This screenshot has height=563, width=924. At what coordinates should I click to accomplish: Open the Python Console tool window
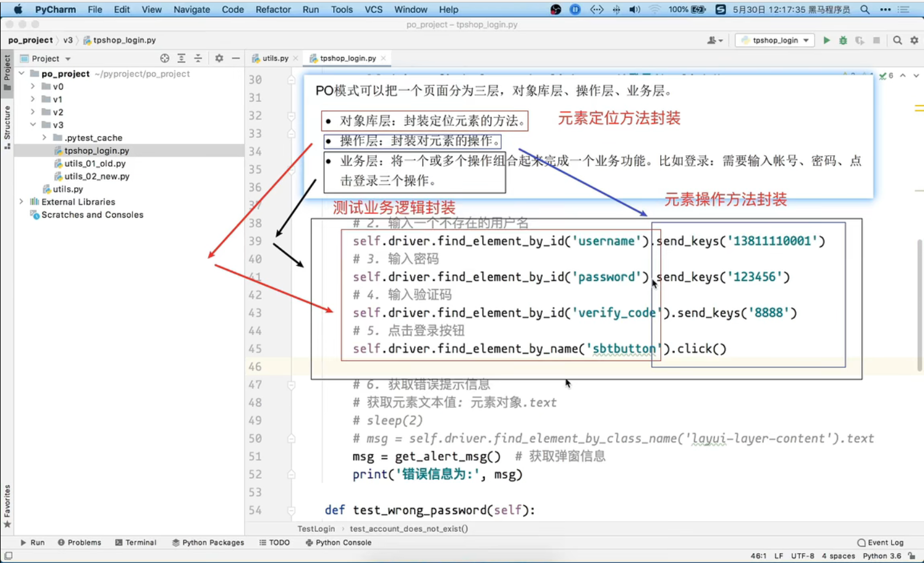(338, 543)
